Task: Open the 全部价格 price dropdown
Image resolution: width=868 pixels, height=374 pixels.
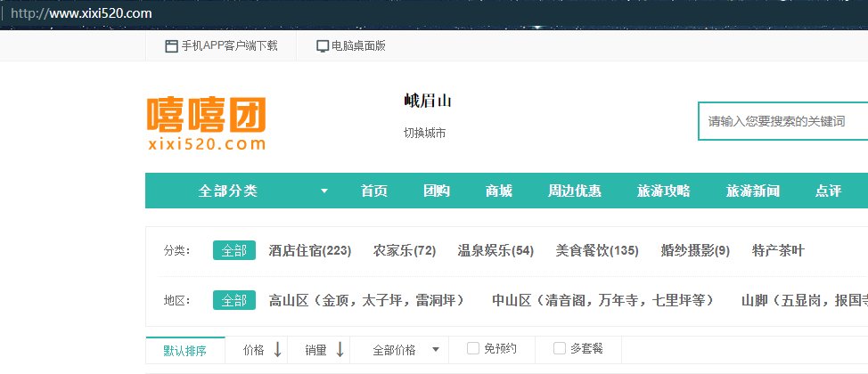Action: [435, 350]
